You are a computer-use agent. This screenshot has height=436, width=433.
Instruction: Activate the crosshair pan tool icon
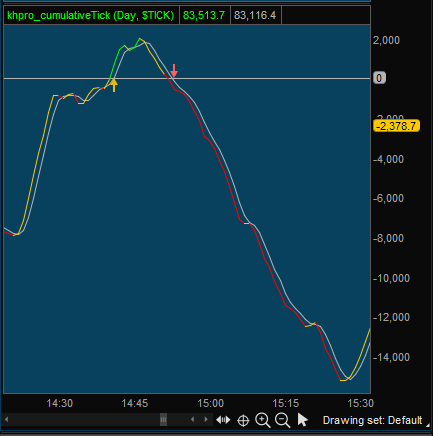(x=243, y=420)
